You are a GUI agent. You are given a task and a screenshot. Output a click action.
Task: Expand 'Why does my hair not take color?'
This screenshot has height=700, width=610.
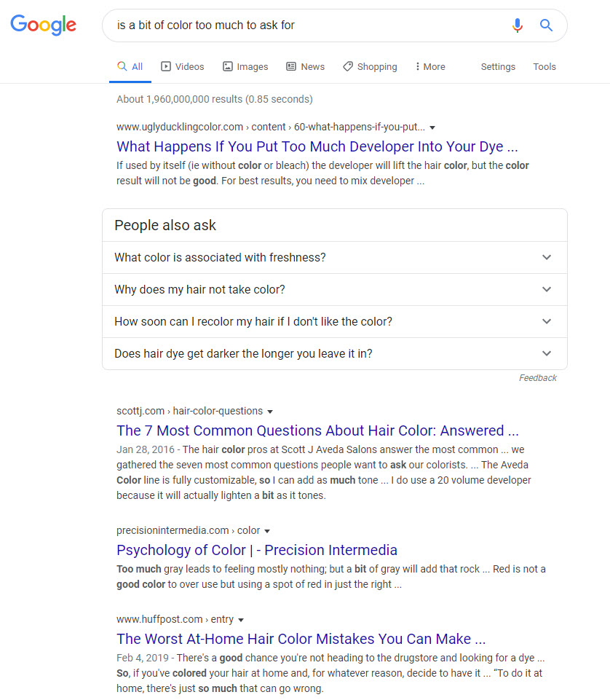point(334,290)
